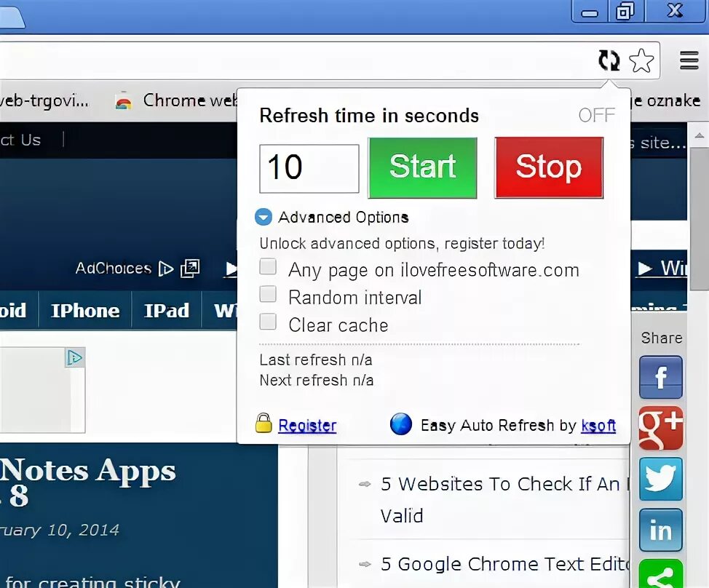This screenshot has width=709, height=588.
Task: Click the web-trgovi bookmark
Action: [44, 100]
